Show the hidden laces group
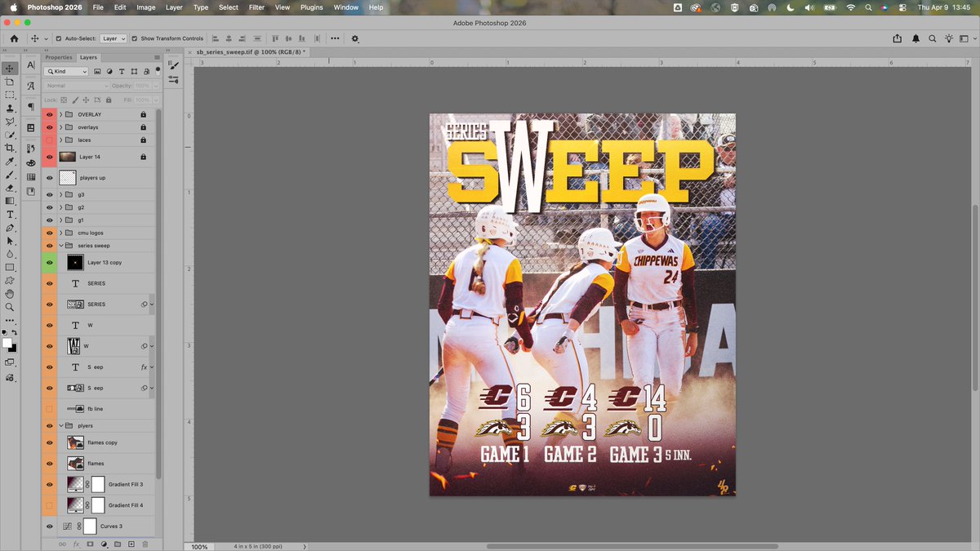The height and width of the screenshot is (551, 980). pos(50,140)
